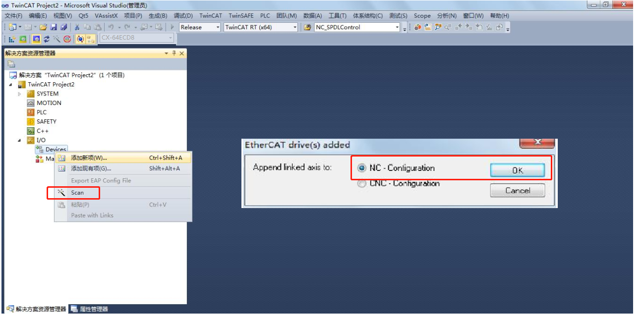Click the TwinCAT Reload Devices icon
Image resolution: width=644 pixels, height=320 pixels.
tap(47, 39)
